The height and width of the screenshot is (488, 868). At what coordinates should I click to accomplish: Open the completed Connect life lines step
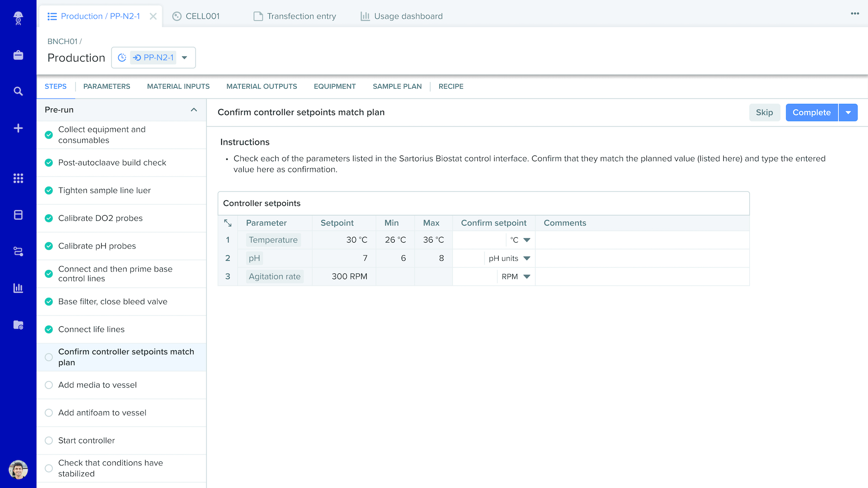[121, 329]
